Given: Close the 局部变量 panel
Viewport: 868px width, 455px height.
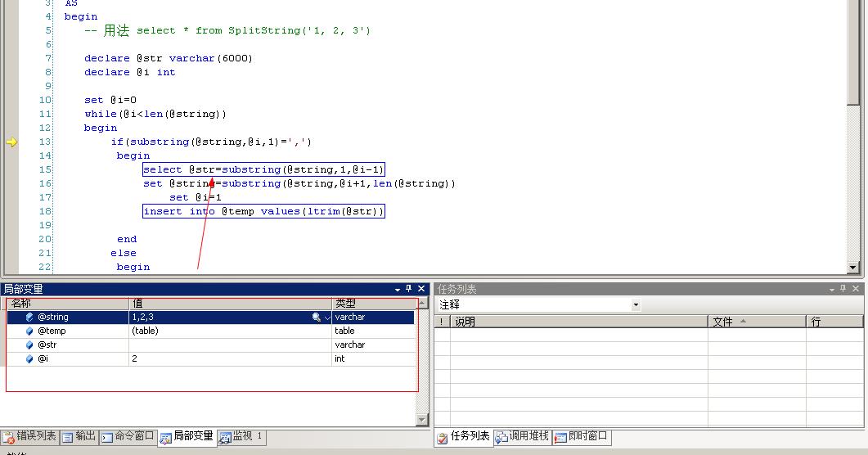Looking at the screenshot, I should 421,288.
